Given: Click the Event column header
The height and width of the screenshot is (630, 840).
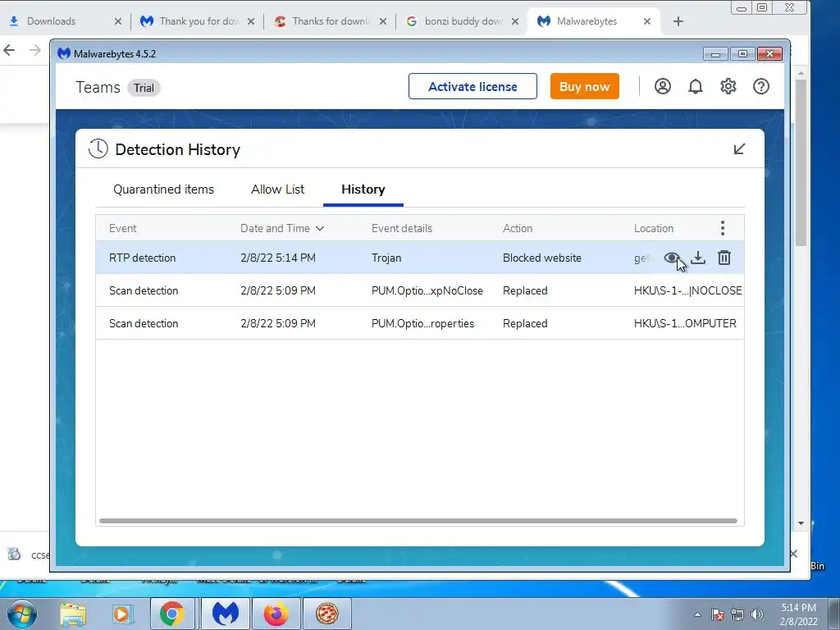Looking at the screenshot, I should coord(123,228).
